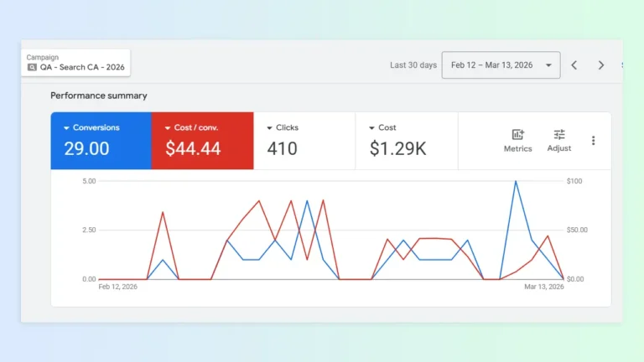Open the three-dot more options menu
644x362 pixels.
[x=593, y=141]
